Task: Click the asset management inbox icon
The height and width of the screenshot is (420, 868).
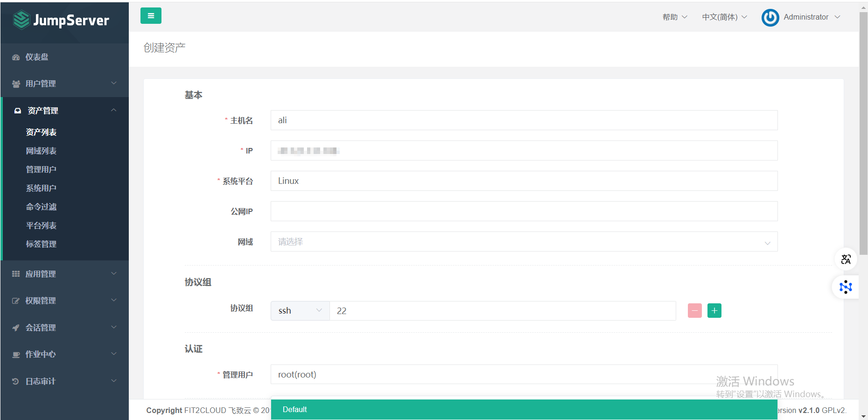Action: pyautogui.click(x=18, y=111)
